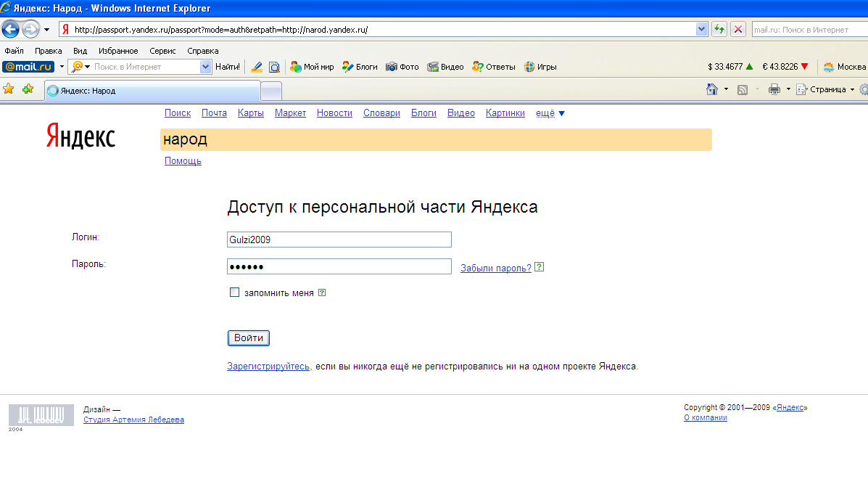
Task: Click the toolbar search engine selector icon
Action: (80, 67)
